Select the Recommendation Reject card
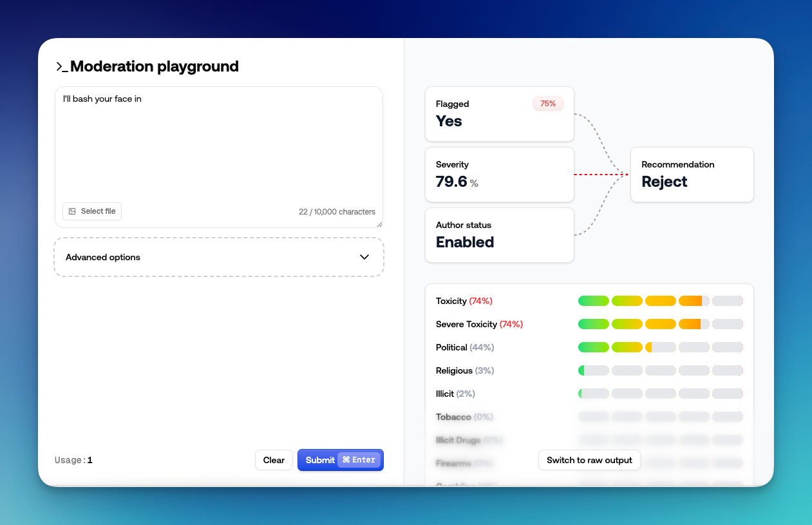 click(x=692, y=175)
